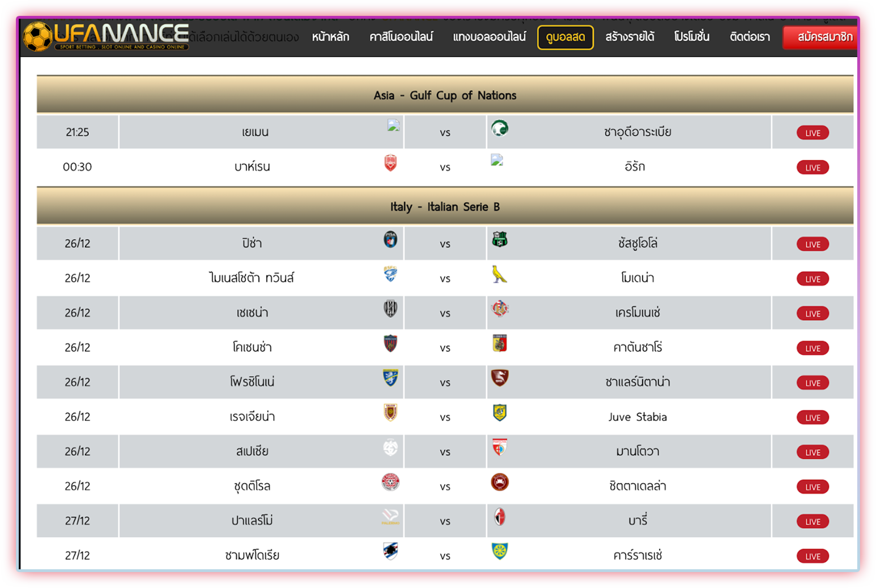The image size is (876, 588).
Task: Open the คาสิโนออนไลน์ menu item
Action: pos(401,37)
